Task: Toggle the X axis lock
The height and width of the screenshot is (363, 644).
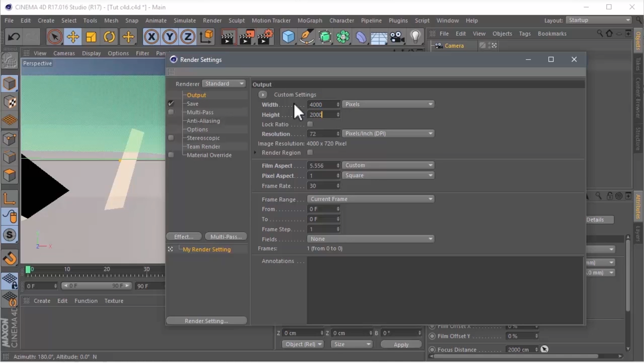Action: click(x=151, y=37)
